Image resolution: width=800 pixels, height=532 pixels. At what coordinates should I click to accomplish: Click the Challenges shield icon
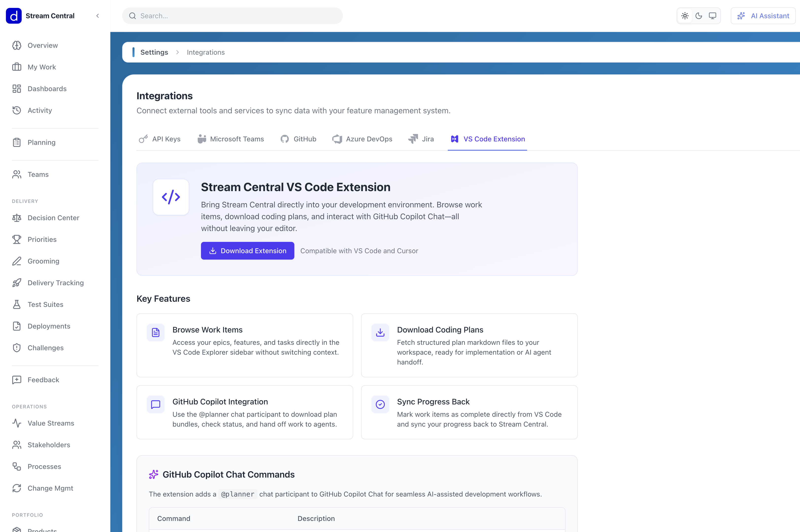click(x=17, y=348)
